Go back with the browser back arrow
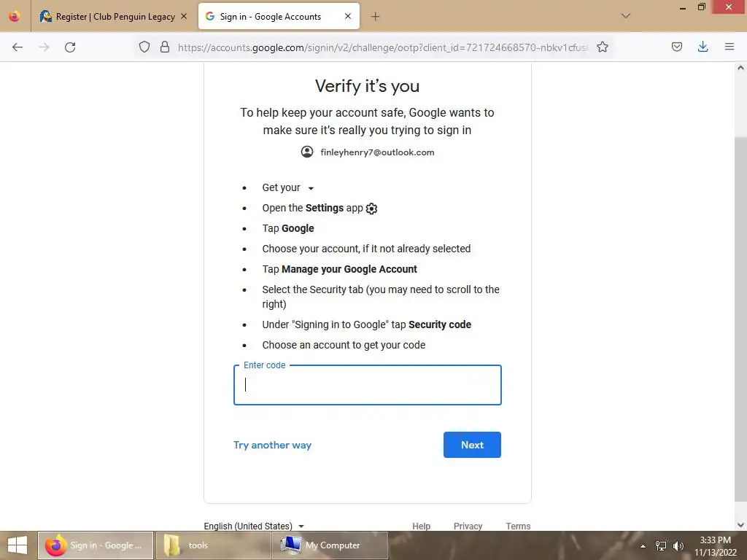The height and width of the screenshot is (560, 747). (18, 47)
